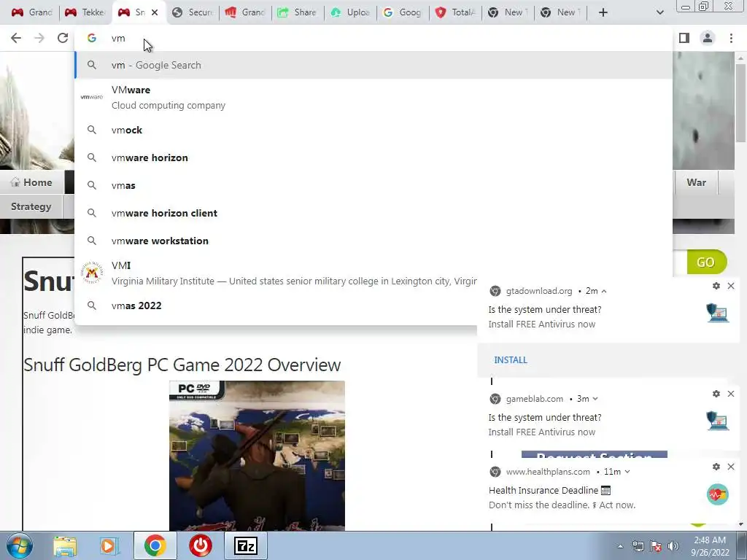Click the VMI crest icon in suggestions
Image resolution: width=747 pixels, height=560 pixels.
point(91,273)
